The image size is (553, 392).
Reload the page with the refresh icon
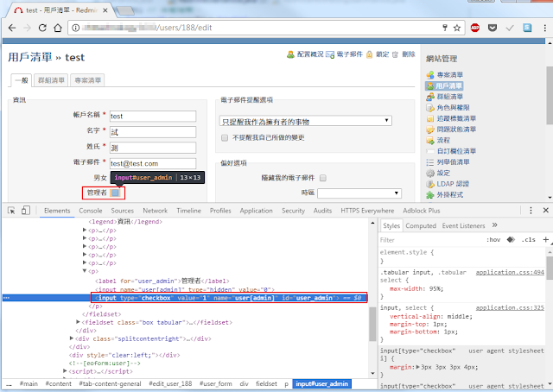click(x=42, y=28)
